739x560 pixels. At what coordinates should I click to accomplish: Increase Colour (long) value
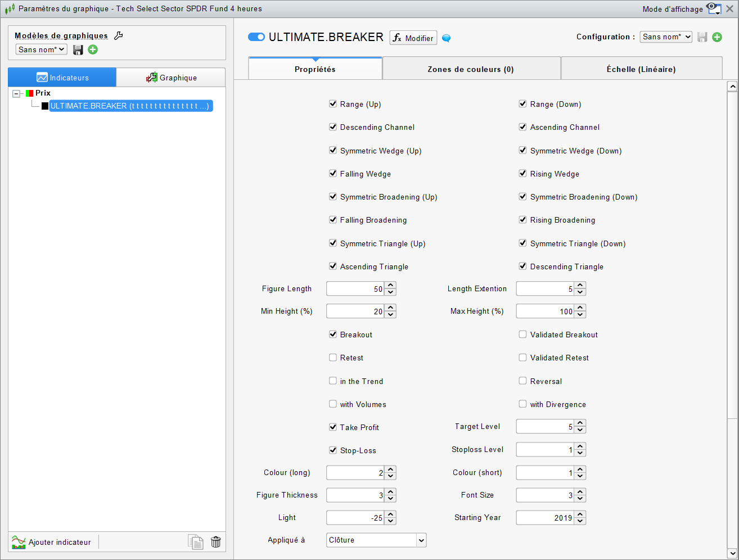[391, 469]
